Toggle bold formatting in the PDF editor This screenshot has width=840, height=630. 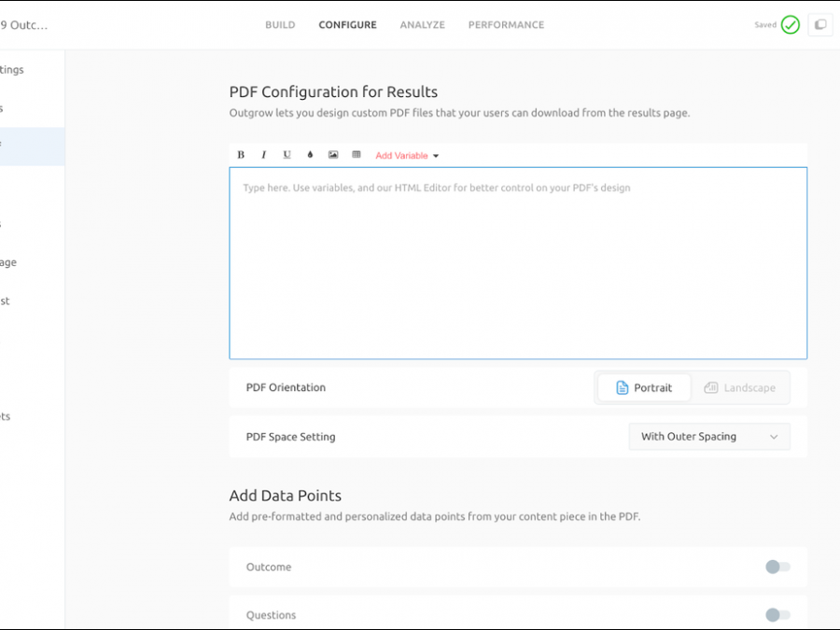pos(241,155)
